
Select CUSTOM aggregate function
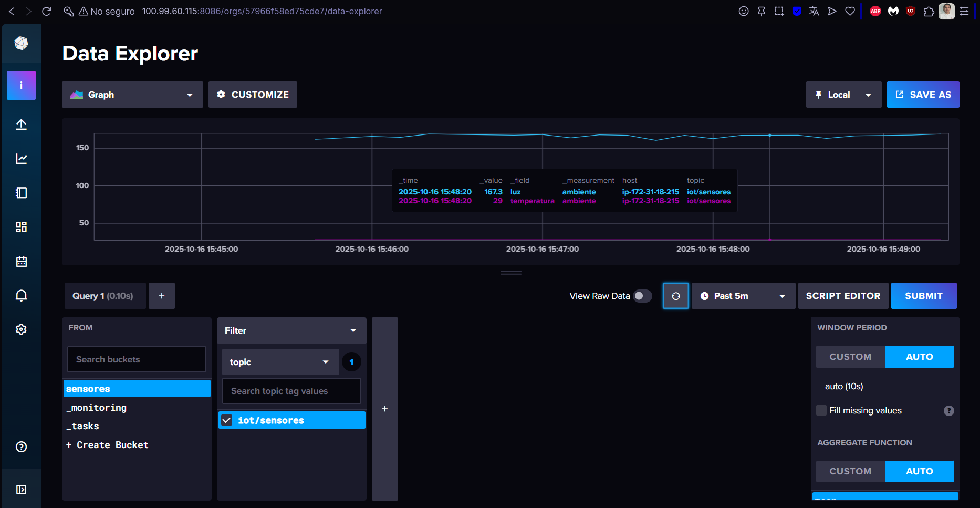point(850,471)
